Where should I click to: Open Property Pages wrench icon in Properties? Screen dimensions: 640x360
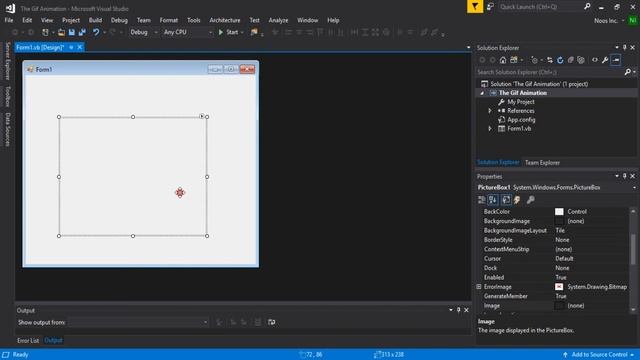tap(531, 200)
